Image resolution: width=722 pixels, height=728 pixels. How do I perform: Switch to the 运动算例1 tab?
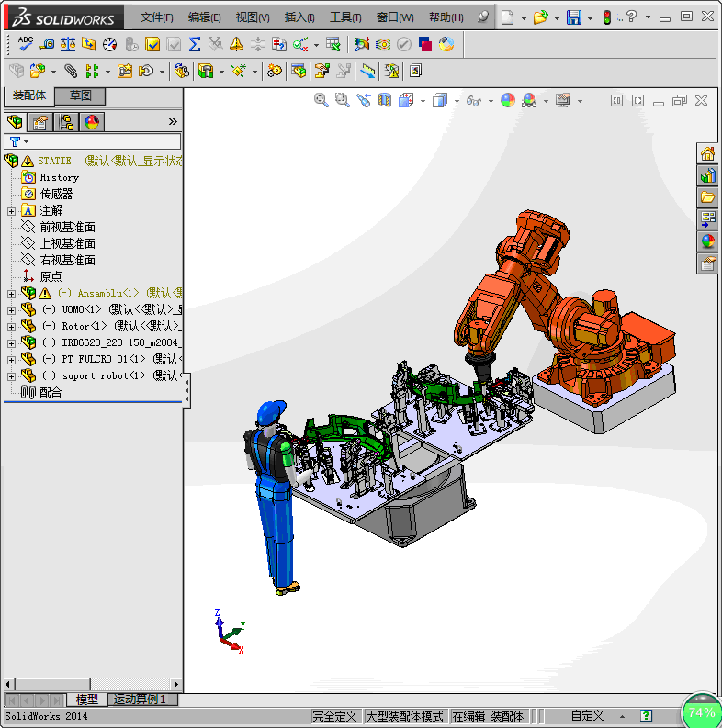pos(142,700)
